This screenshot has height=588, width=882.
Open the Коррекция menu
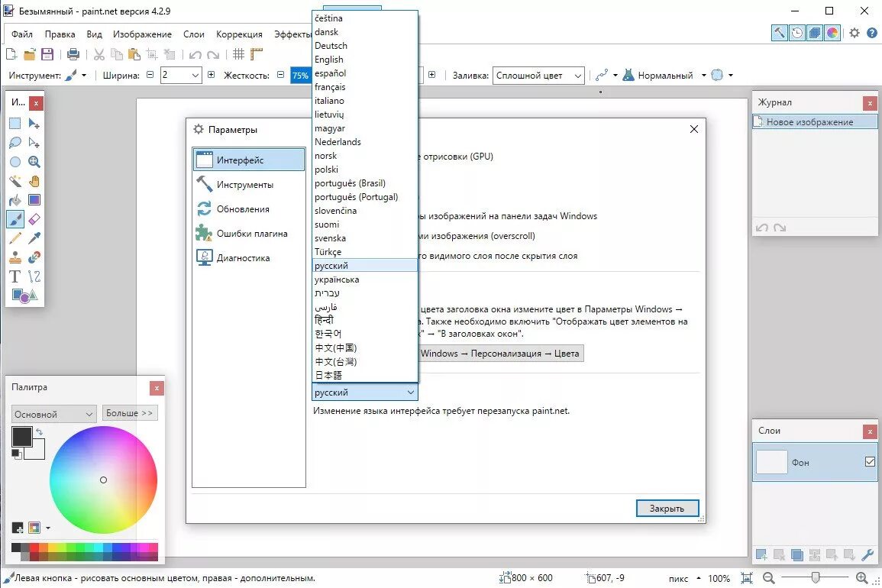239,34
